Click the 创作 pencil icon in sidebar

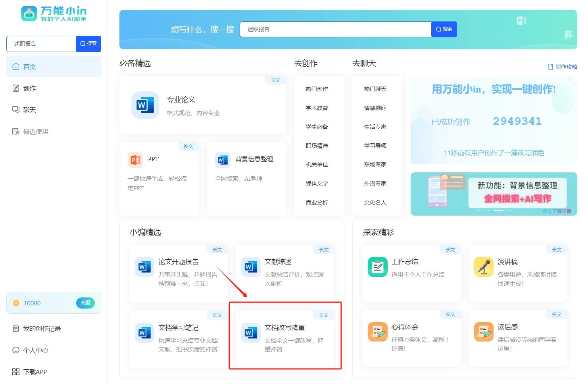[x=16, y=88]
